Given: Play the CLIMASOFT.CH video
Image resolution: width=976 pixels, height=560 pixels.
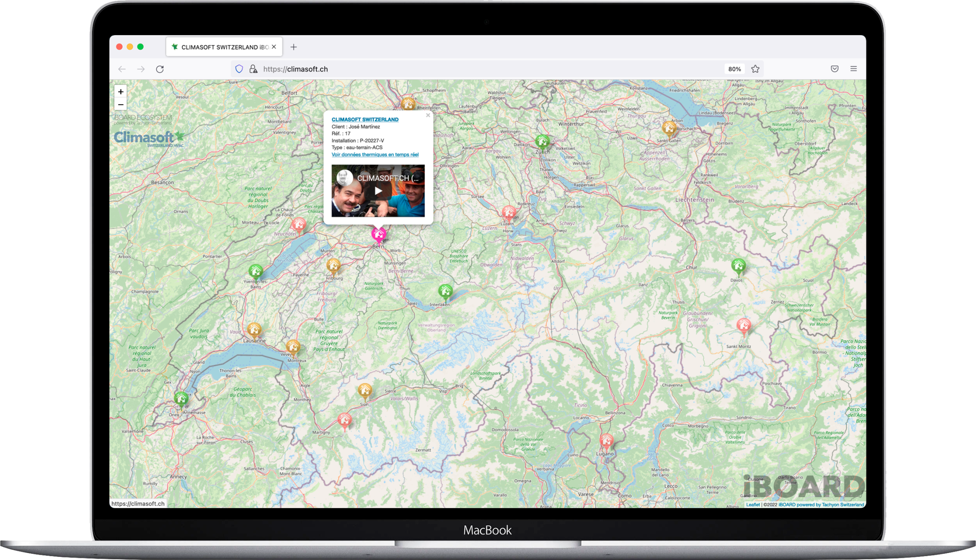Looking at the screenshot, I should [x=378, y=191].
